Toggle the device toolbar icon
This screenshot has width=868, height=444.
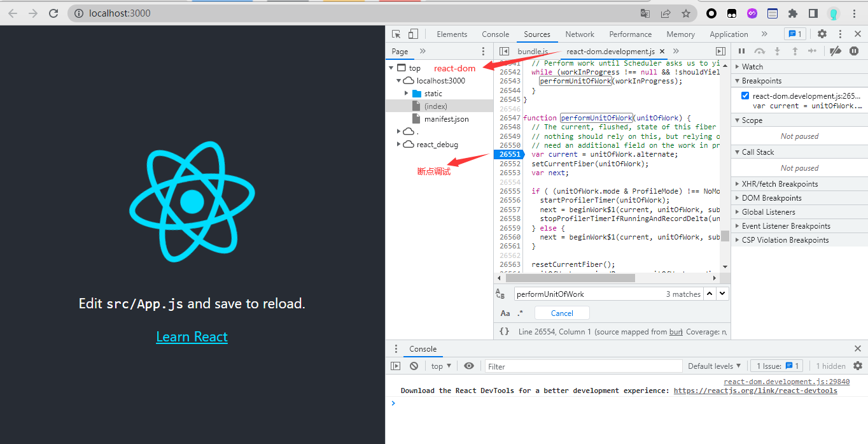click(x=413, y=34)
